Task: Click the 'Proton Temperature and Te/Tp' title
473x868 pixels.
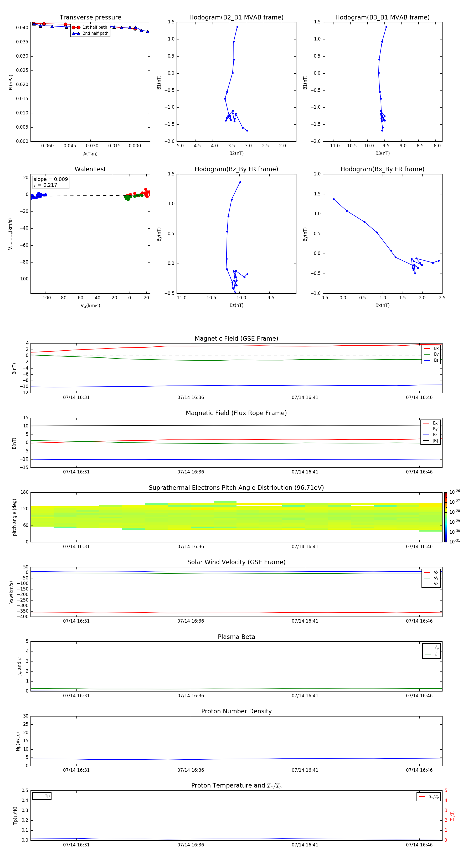Action: coord(236,786)
